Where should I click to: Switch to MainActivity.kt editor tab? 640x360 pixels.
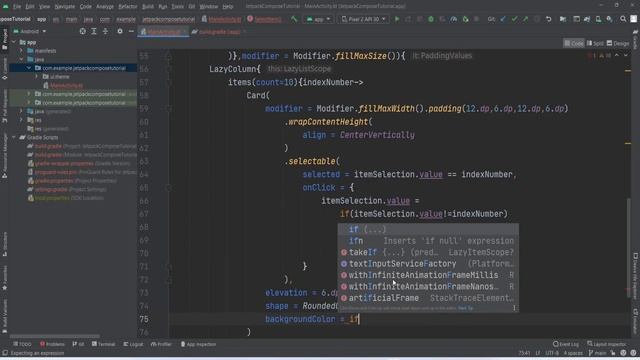(163, 32)
